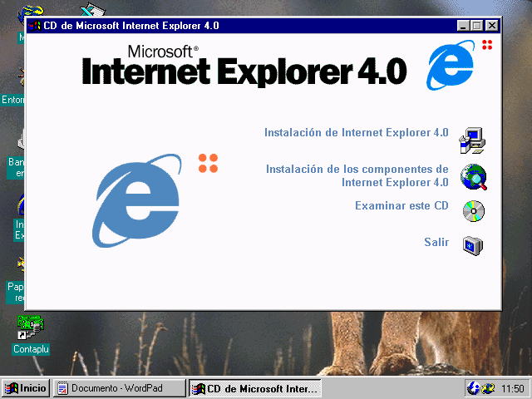Viewport: 532px width, 399px height.
Task: Click the Salir exit monitor icon
Action: 473,245
